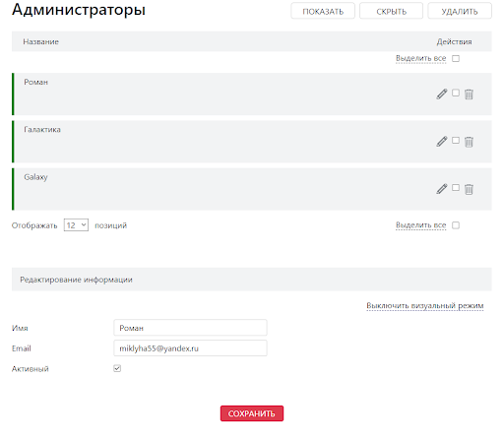Click the ПОКАЗАТЬ button
504x441 pixels.
pos(323,11)
